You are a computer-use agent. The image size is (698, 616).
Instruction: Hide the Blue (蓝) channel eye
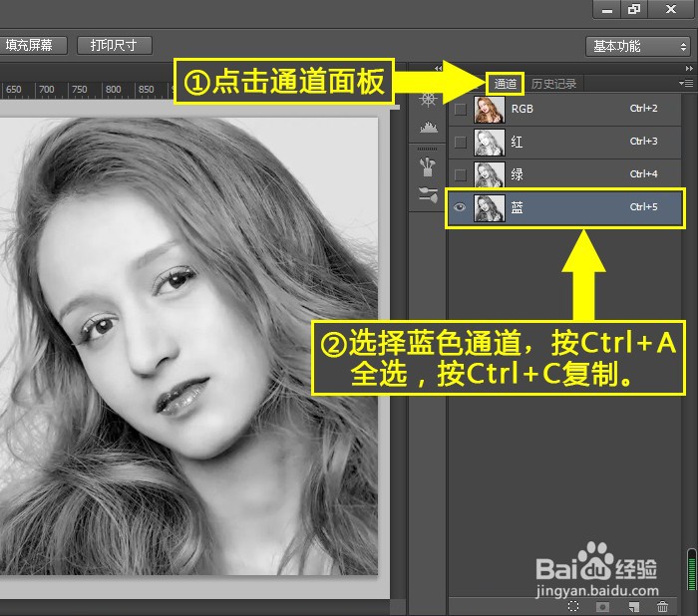pyautogui.click(x=460, y=207)
